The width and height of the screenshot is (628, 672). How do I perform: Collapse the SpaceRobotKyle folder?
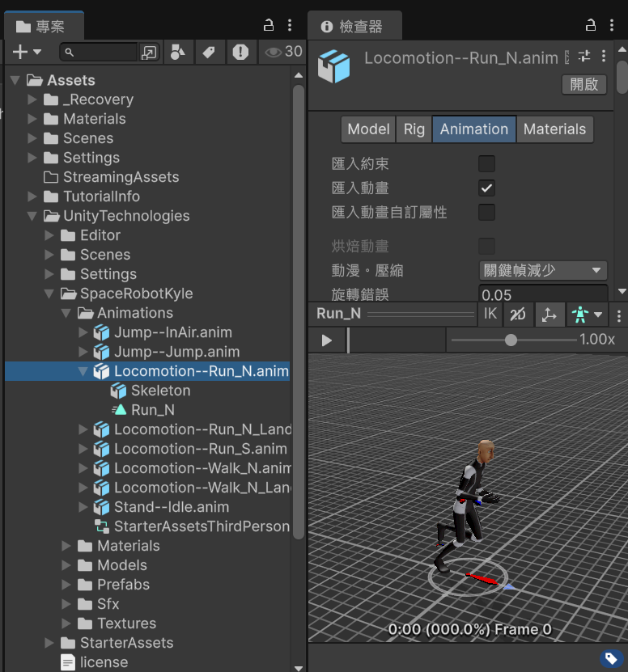click(x=49, y=294)
